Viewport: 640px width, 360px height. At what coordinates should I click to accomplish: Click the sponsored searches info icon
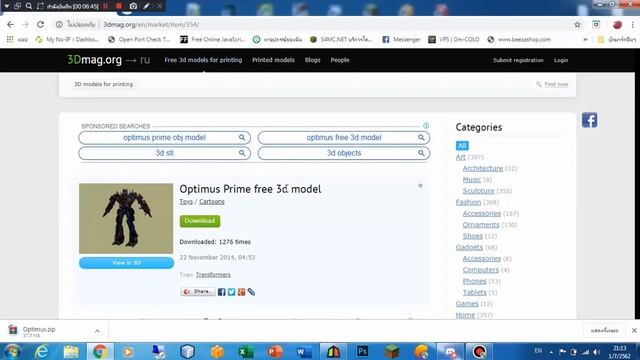coord(426,126)
